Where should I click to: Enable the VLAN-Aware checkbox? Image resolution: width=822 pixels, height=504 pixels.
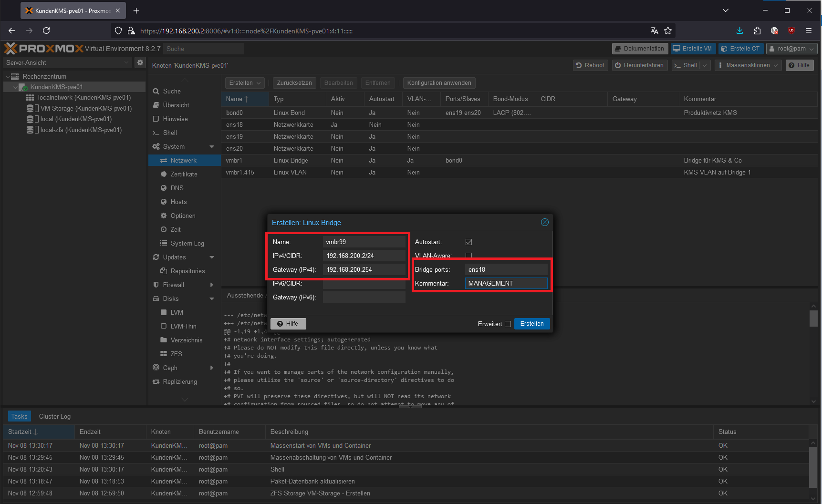[468, 256]
